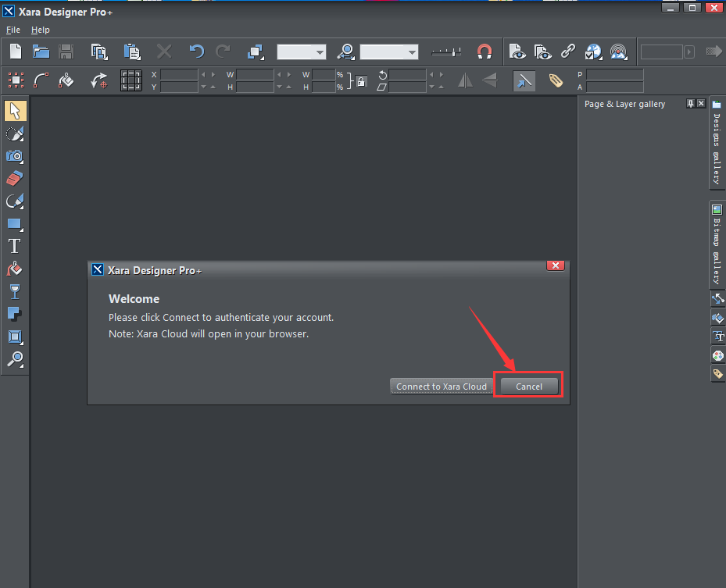This screenshot has height=588, width=726.
Task: Click the Paste clipboard icon
Action: pos(132,52)
